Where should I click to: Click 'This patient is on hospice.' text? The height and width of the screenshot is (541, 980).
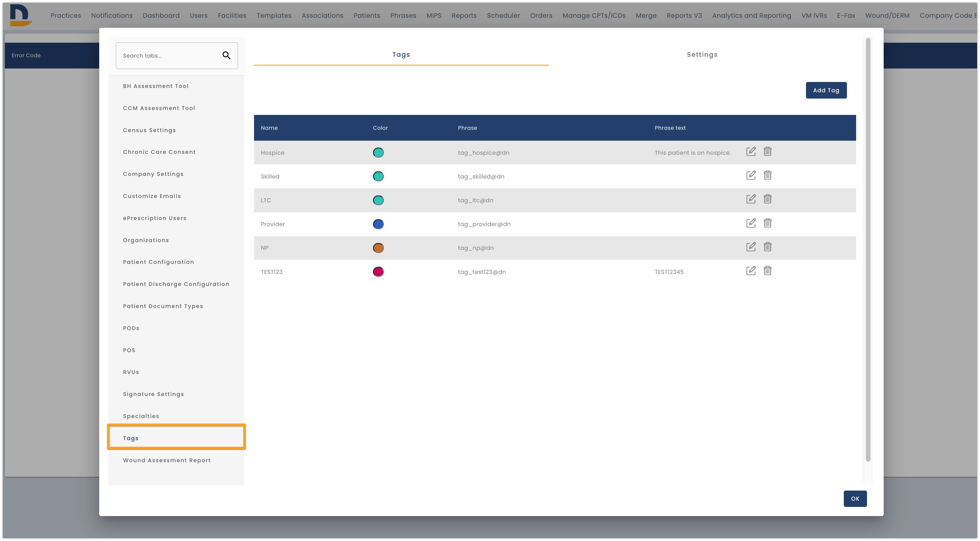click(692, 152)
